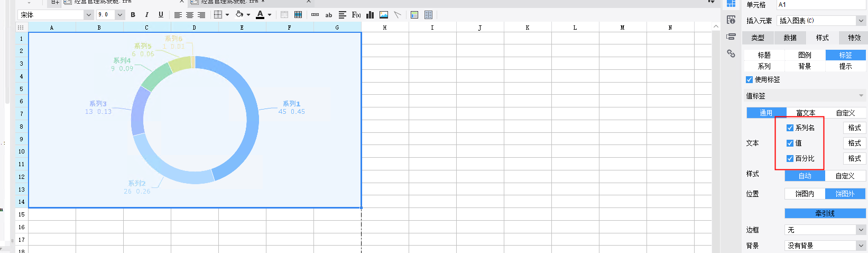Click the 单元格 A1 input field
Screen dimensions: 868x253
822,5
